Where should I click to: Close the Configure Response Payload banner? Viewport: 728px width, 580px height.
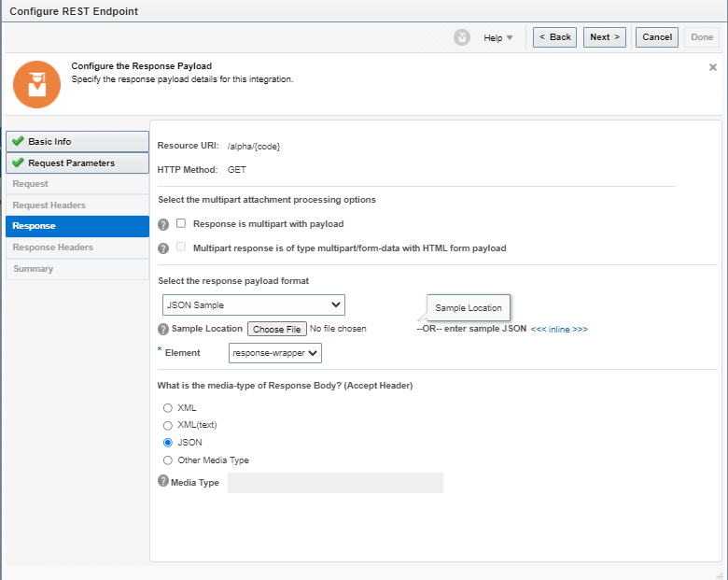(x=712, y=67)
